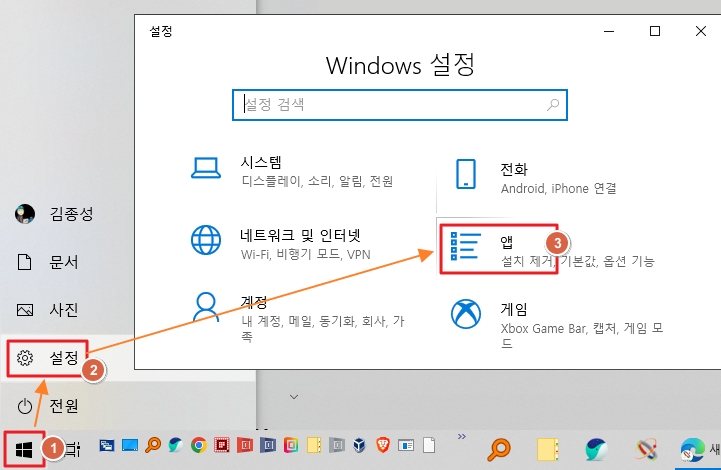Screen dimensions: 721x470
Task: Click '디스플레이, 소리, 알림, 전원' description text
Action: tap(317, 181)
